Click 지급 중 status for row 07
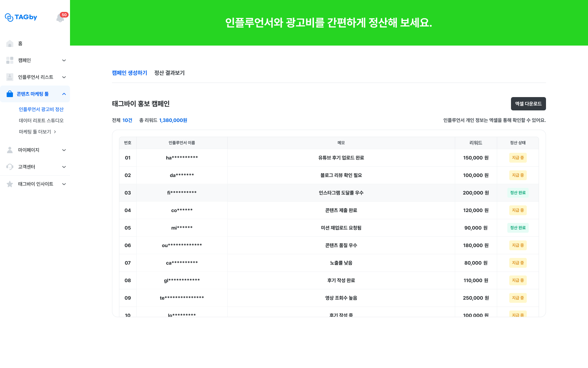This screenshot has height=368, width=588. [x=518, y=263]
